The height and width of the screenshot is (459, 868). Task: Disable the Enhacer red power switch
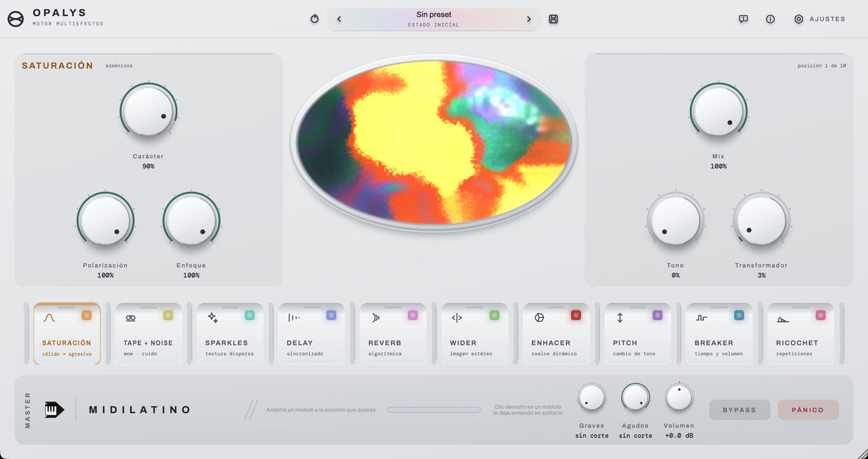pos(576,315)
